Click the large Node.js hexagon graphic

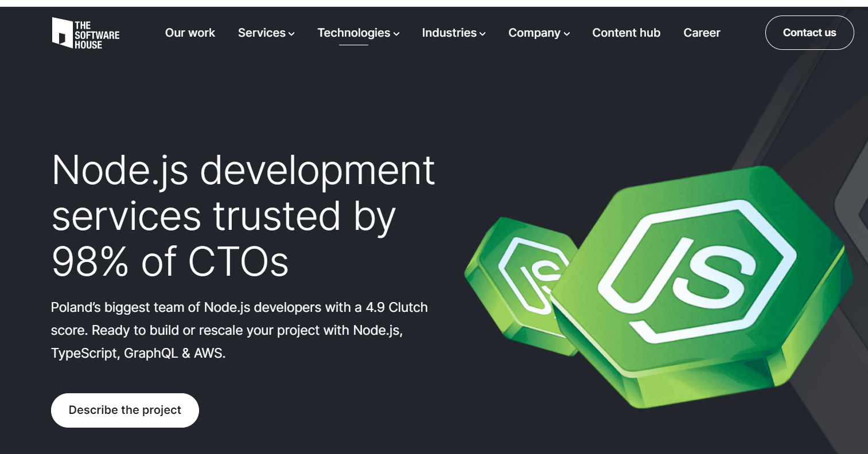[x=703, y=287]
